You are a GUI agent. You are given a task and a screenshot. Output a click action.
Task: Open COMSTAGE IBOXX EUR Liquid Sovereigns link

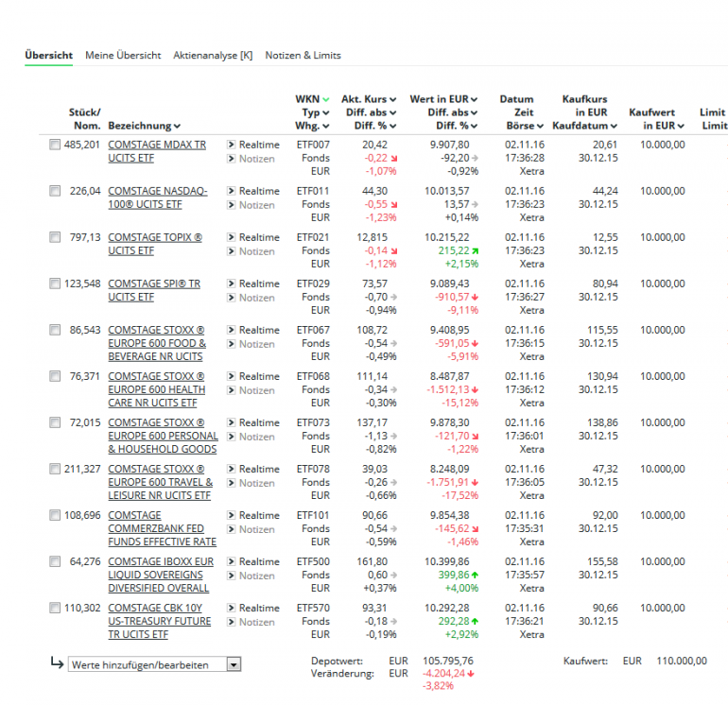coord(161,575)
